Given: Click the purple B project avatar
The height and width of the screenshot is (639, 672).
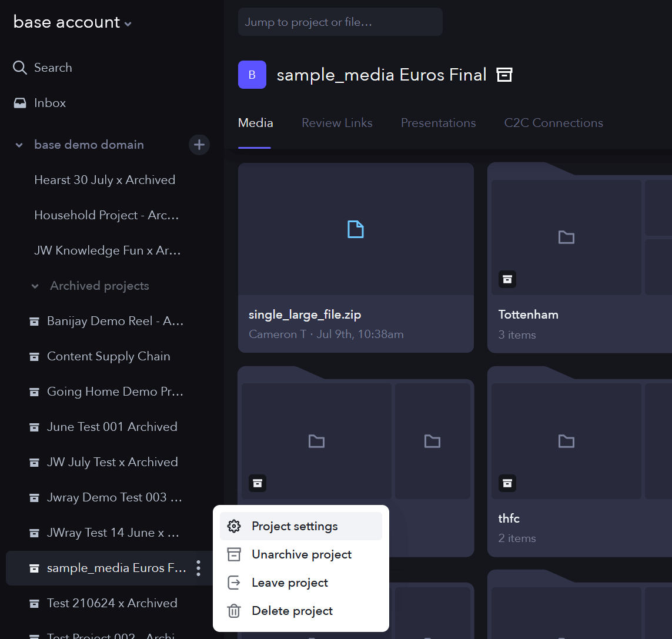Looking at the screenshot, I should (x=252, y=75).
